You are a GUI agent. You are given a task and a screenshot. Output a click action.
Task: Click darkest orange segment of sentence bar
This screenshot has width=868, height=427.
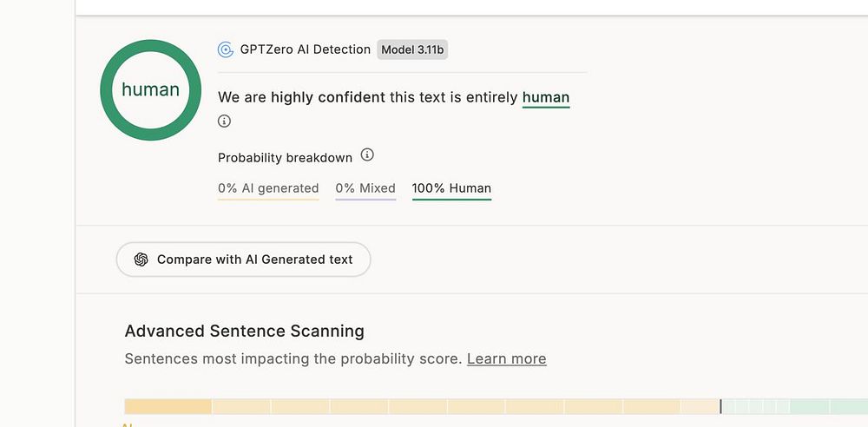coord(168,406)
